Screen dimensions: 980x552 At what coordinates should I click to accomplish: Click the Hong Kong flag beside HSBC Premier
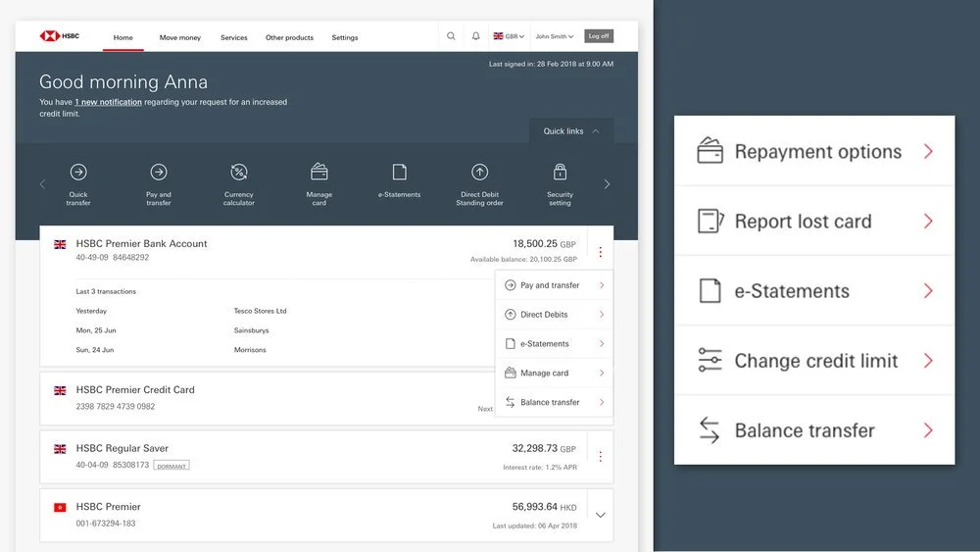tap(60, 508)
